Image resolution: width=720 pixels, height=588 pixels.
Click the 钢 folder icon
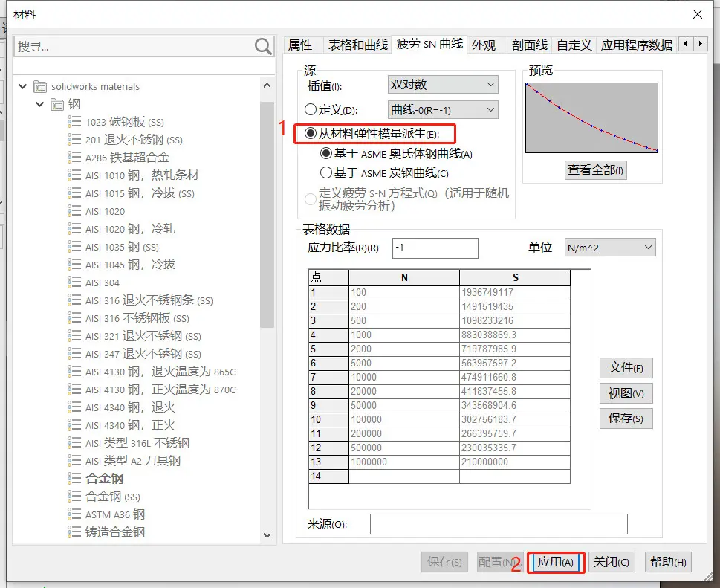57,105
